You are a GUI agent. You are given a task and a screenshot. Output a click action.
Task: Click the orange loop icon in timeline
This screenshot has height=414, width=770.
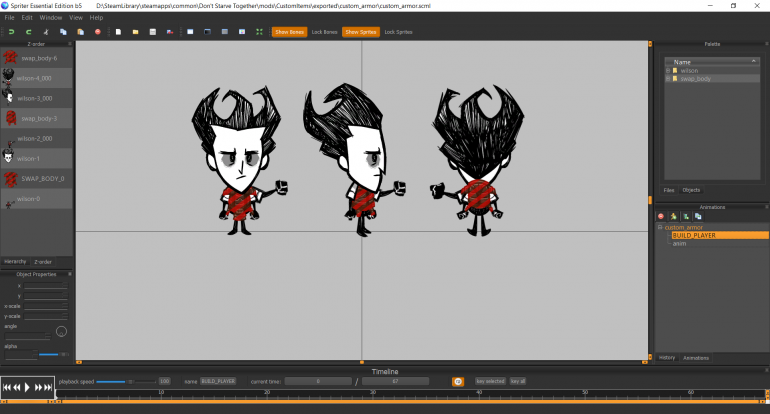coord(458,381)
